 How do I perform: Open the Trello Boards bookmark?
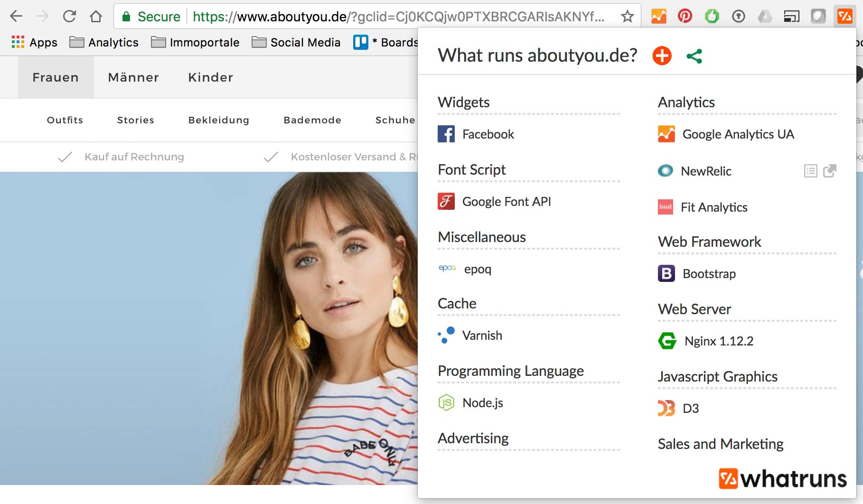385,42
